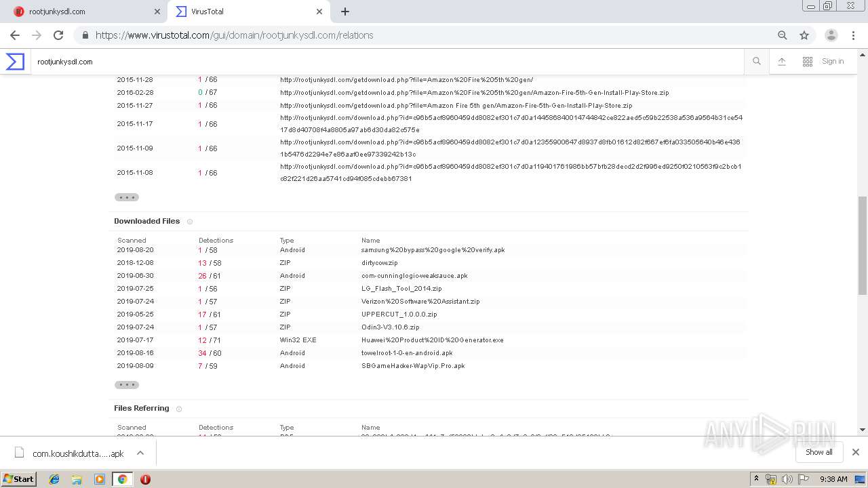Viewport: 868px width, 488px height.
Task: Click the info icon beside Downloaded Files
Action: (190, 222)
